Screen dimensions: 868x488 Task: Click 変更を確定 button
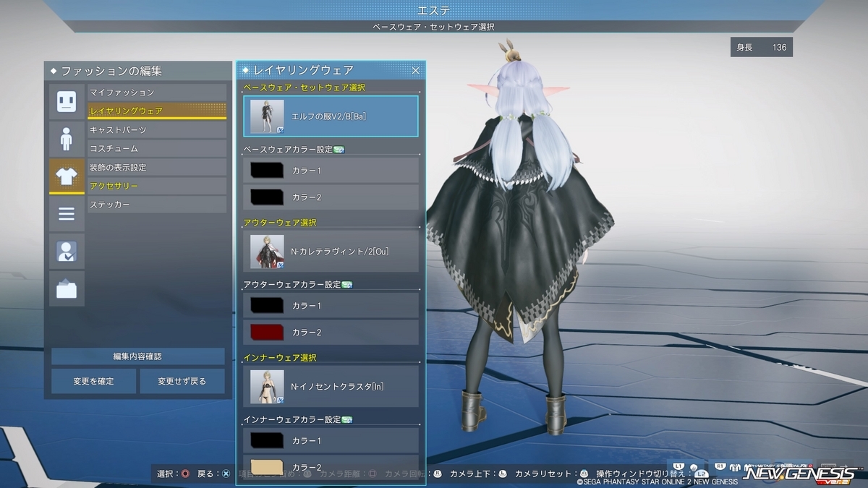93,381
